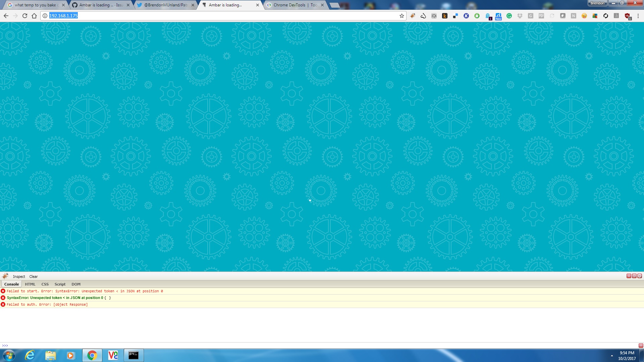This screenshot has height=362, width=644.
Task: Expand the SyntaxError object braces
Action: coord(107,298)
